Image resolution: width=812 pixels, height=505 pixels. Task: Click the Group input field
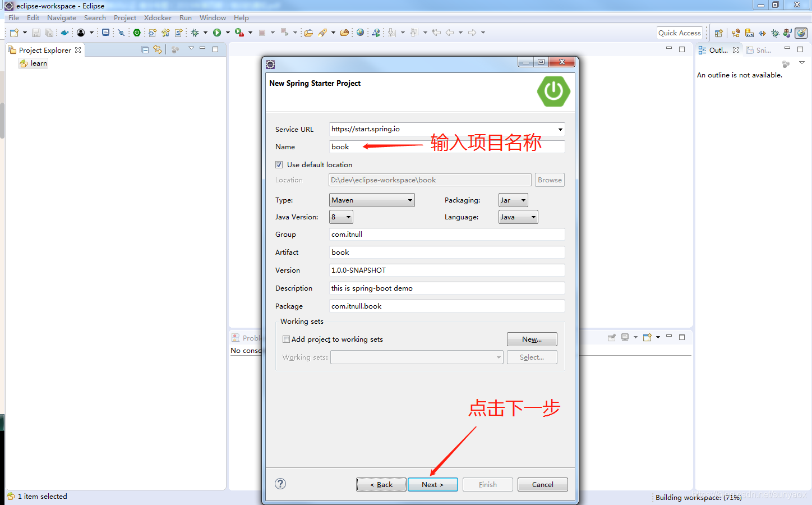click(447, 235)
